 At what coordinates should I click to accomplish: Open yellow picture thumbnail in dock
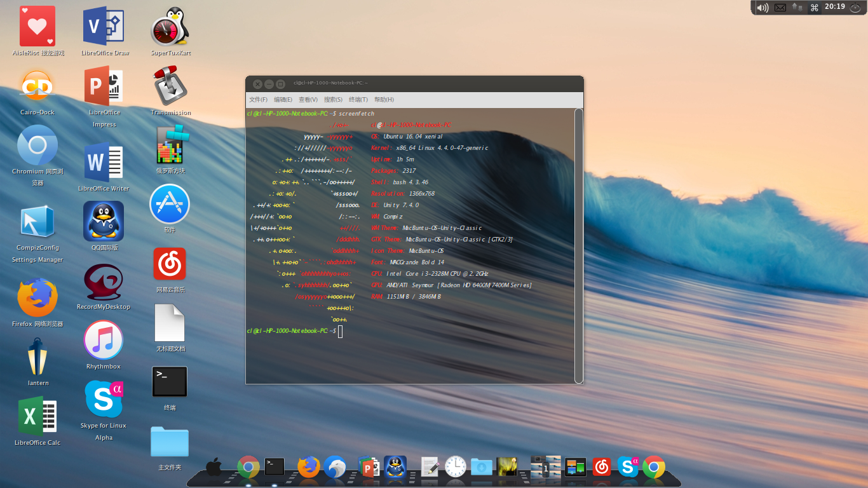(x=507, y=467)
